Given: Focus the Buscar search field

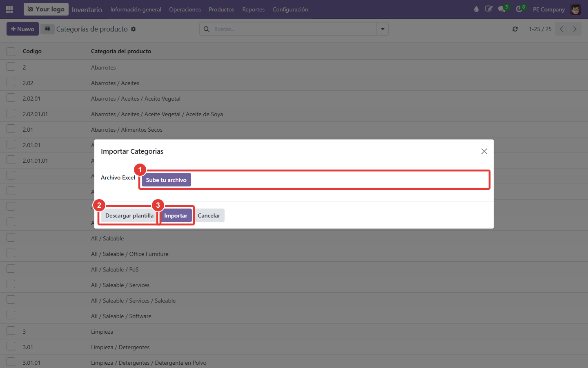Looking at the screenshot, I should click(294, 29).
